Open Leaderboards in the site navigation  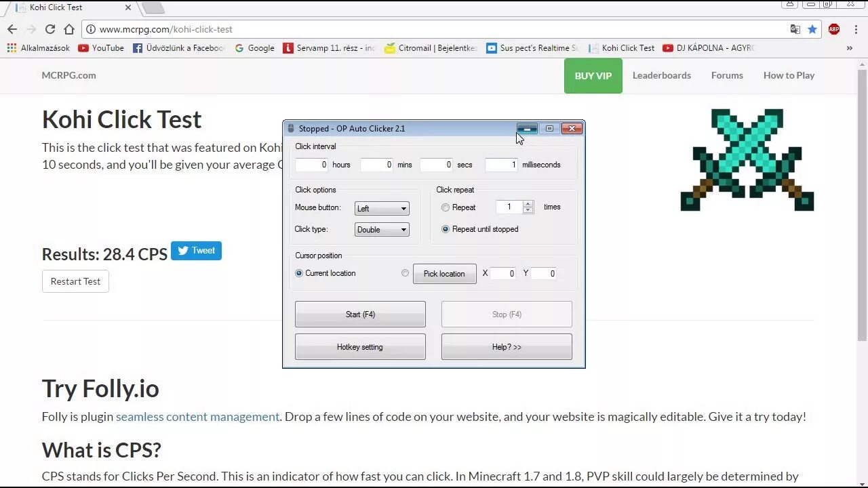[x=662, y=75]
